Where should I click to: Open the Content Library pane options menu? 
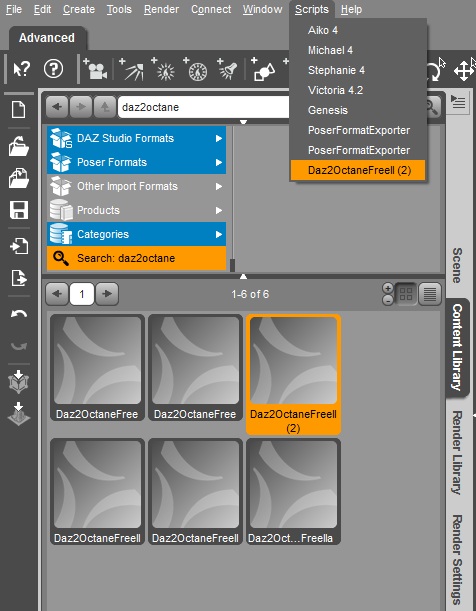click(x=458, y=103)
